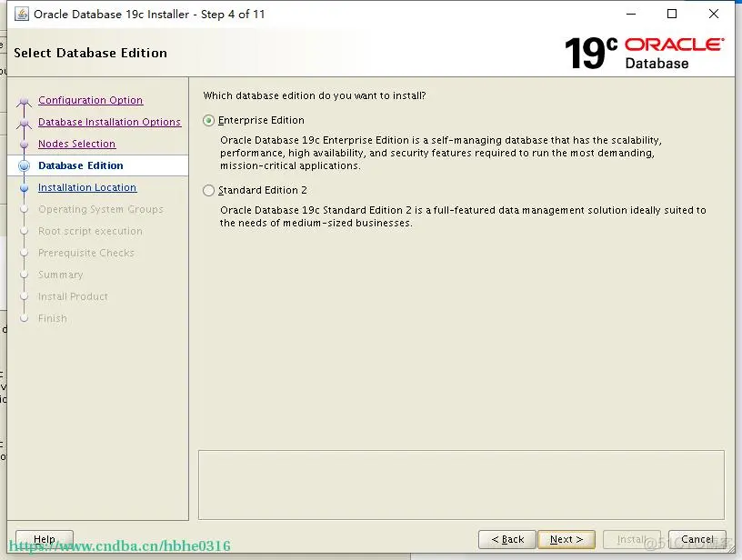Go to the Configuration Option step
The height and width of the screenshot is (560, 742).
tap(90, 100)
